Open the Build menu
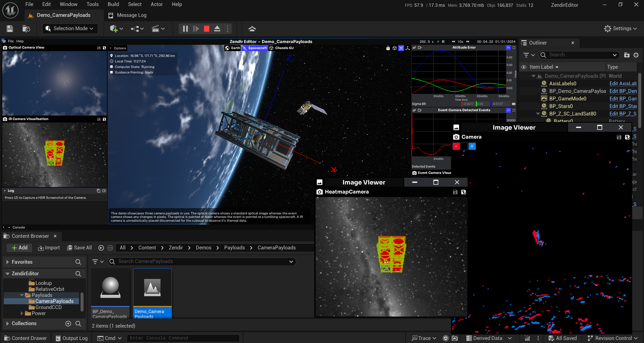Image resolution: width=644 pixels, height=343 pixels. click(x=113, y=4)
